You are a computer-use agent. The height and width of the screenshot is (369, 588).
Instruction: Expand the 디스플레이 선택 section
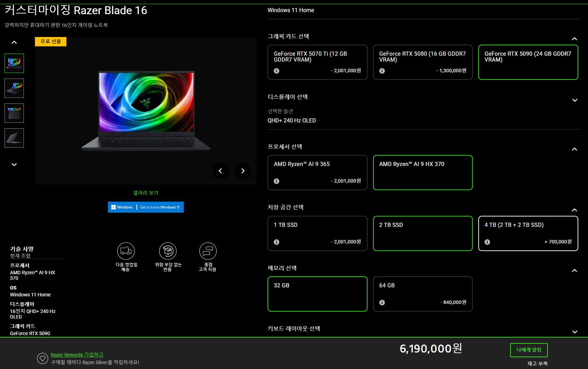click(x=575, y=100)
